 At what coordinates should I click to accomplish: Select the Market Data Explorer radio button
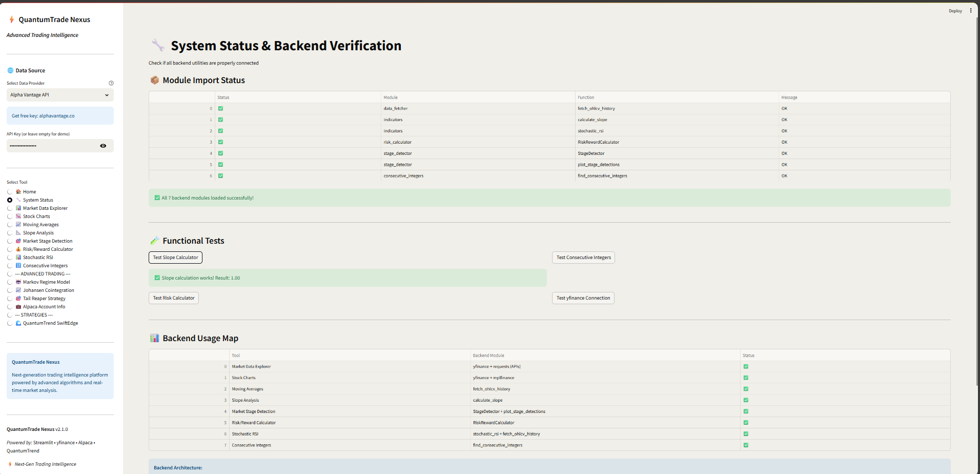coord(10,208)
